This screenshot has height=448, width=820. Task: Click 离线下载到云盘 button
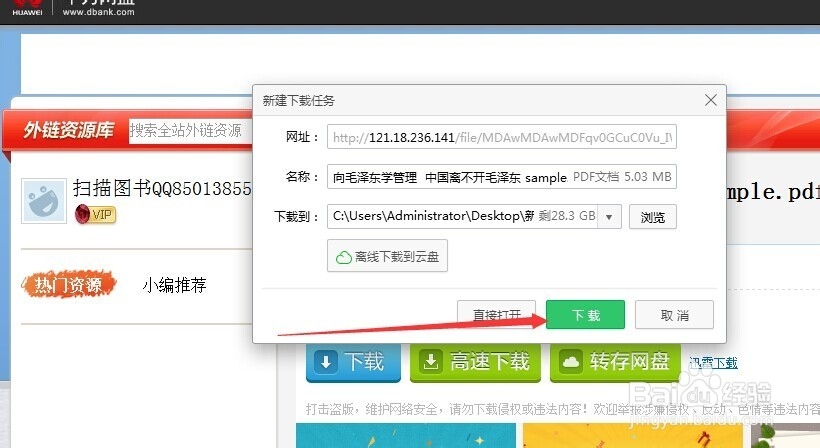tap(388, 256)
